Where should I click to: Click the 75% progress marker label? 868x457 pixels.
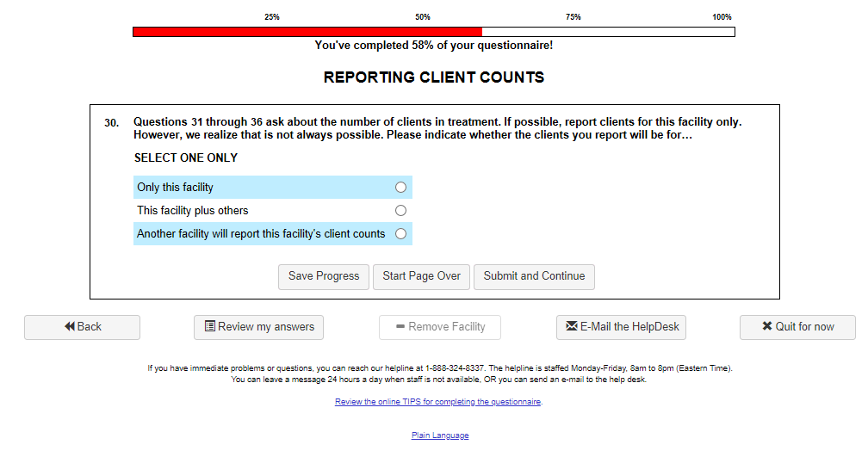pos(573,17)
